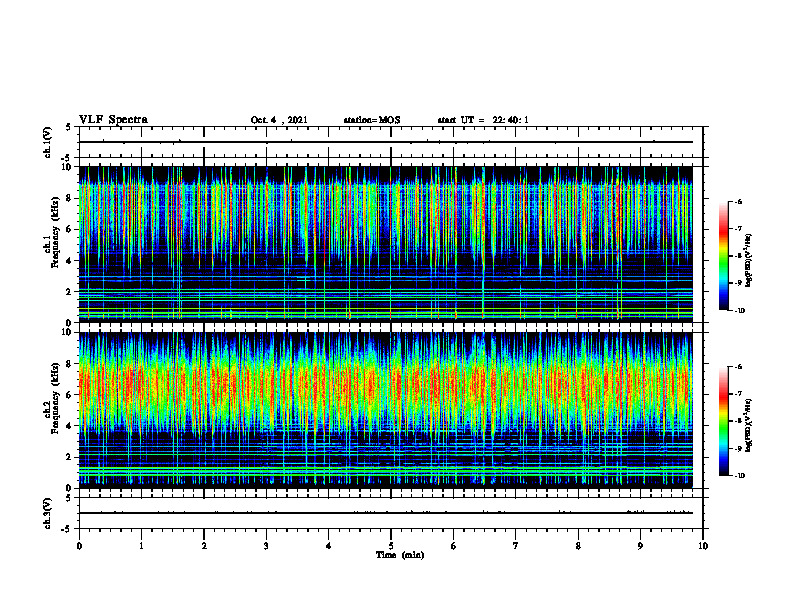Click time axis tick label '9'

(640, 546)
